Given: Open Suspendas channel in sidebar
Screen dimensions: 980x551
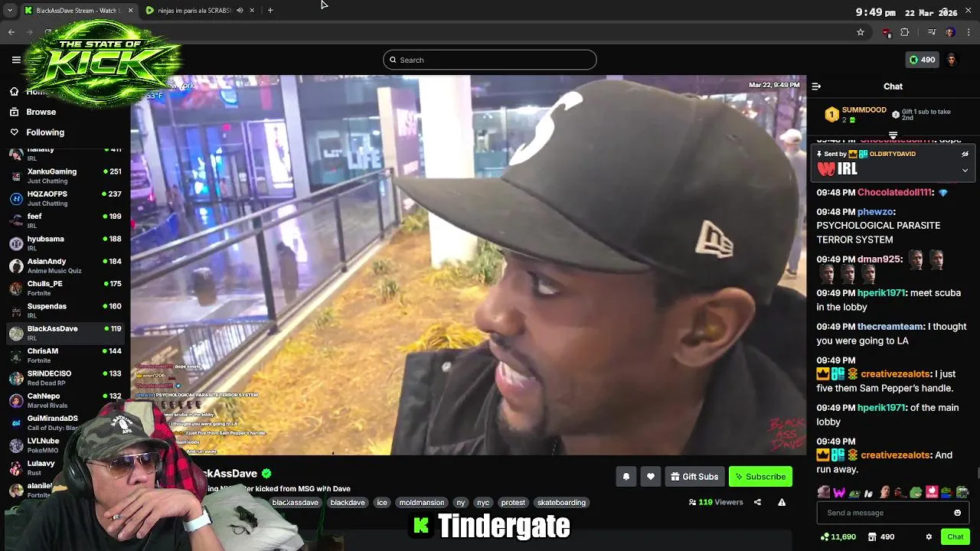Looking at the screenshot, I should tap(65, 310).
